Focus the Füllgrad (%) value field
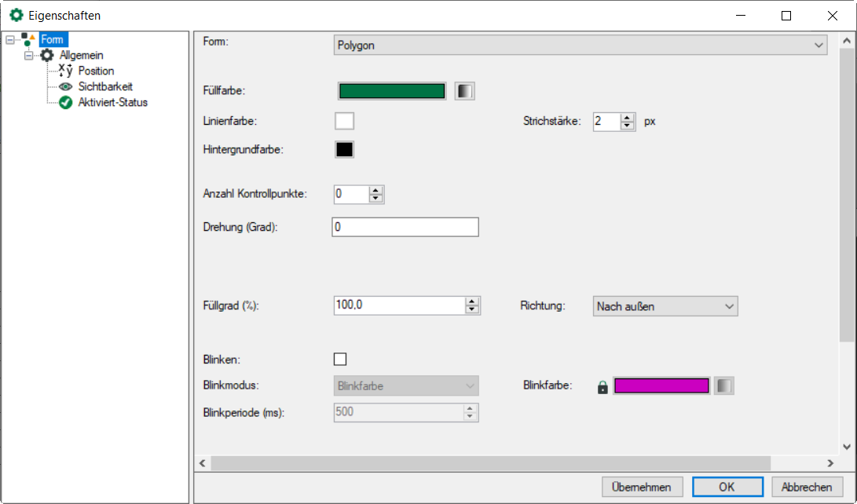The image size is (857, 504). [400, 305]
